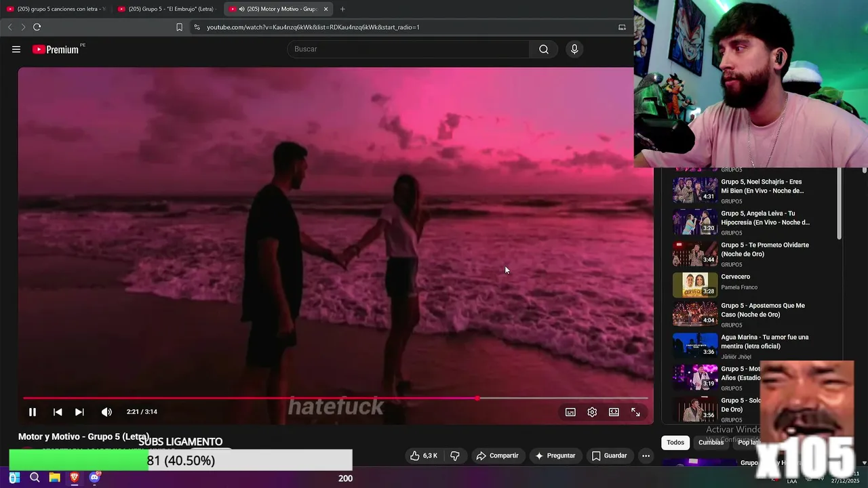Click the video title 'Motor y Motivo - Grupo 5 (Letra)'
This screenshot has width=868, height=488.
(83, 436)
